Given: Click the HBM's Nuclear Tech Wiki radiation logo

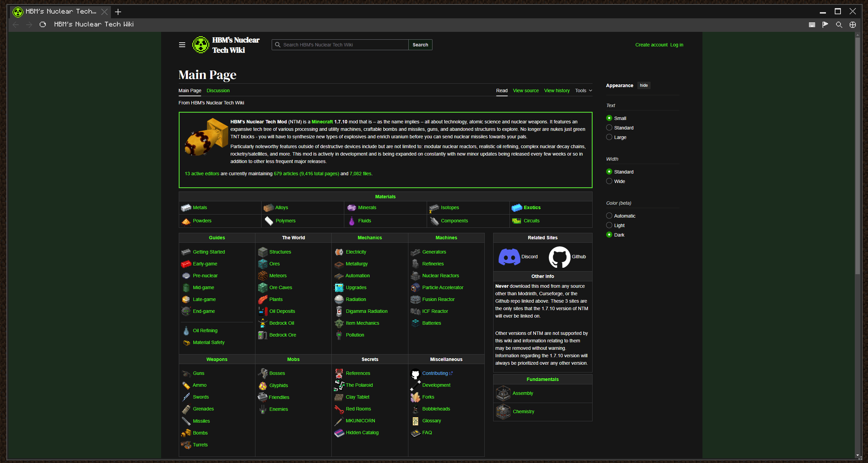Looking at the screenshot, I should (x=201, y=45).
